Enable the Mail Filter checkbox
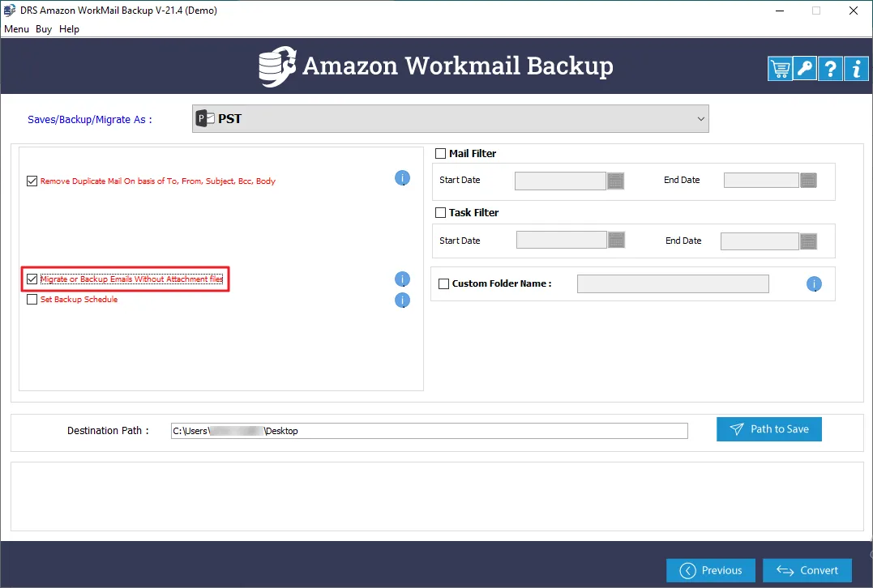873x588 pixels. click(x=440, y=154)
